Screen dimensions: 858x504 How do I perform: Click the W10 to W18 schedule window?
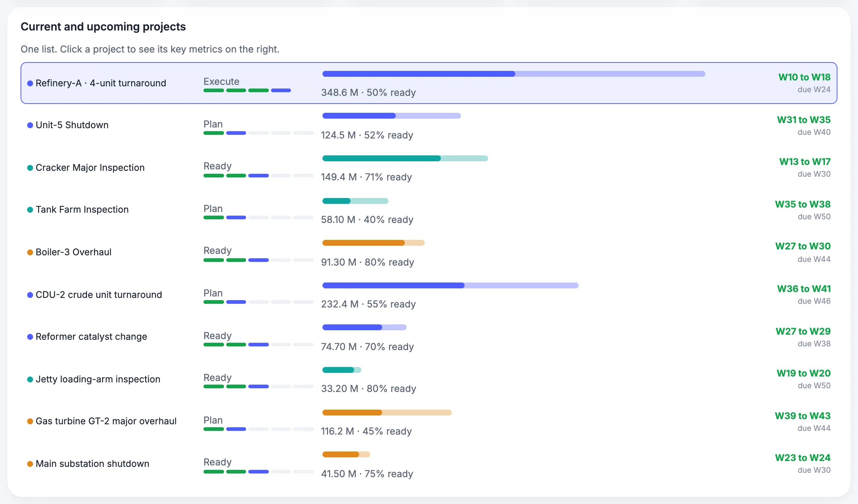804,77
